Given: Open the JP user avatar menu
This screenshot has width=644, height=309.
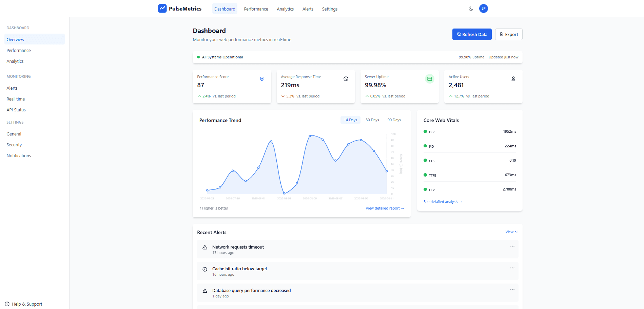Looking at the screenshot, I should [x=483, y=9].
